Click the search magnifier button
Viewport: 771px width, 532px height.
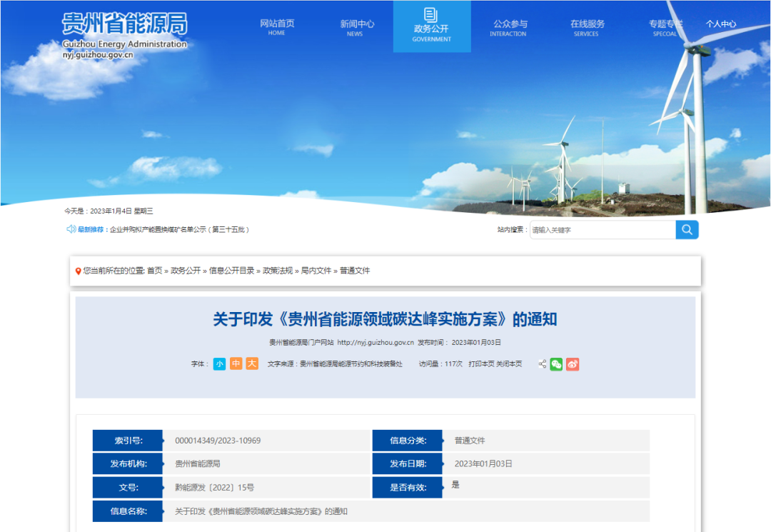[x=687, y=229]
